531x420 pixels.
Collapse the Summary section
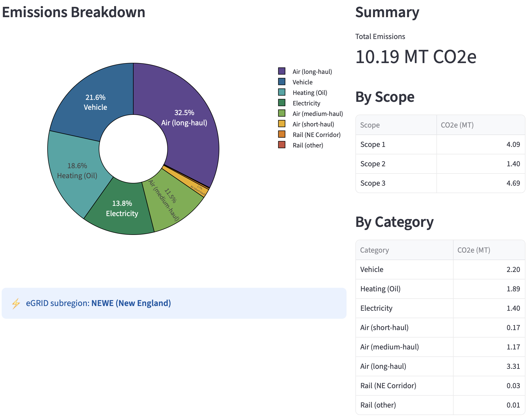(387, 12)
